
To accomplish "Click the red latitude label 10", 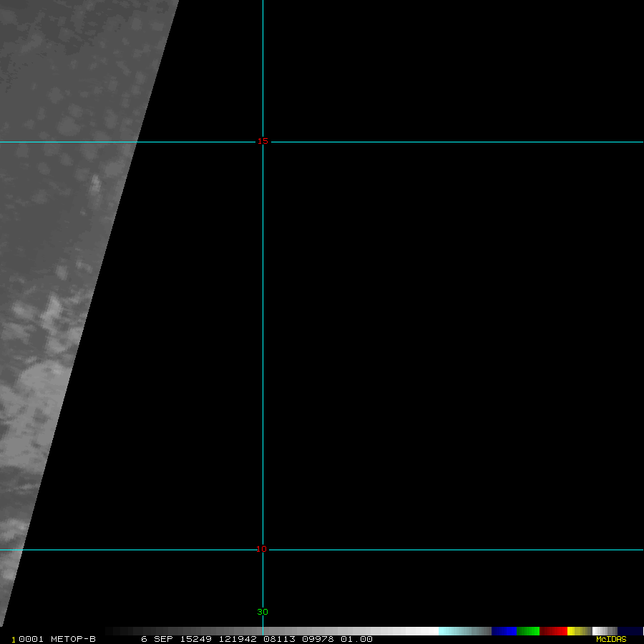I will (x=262, y=550).
